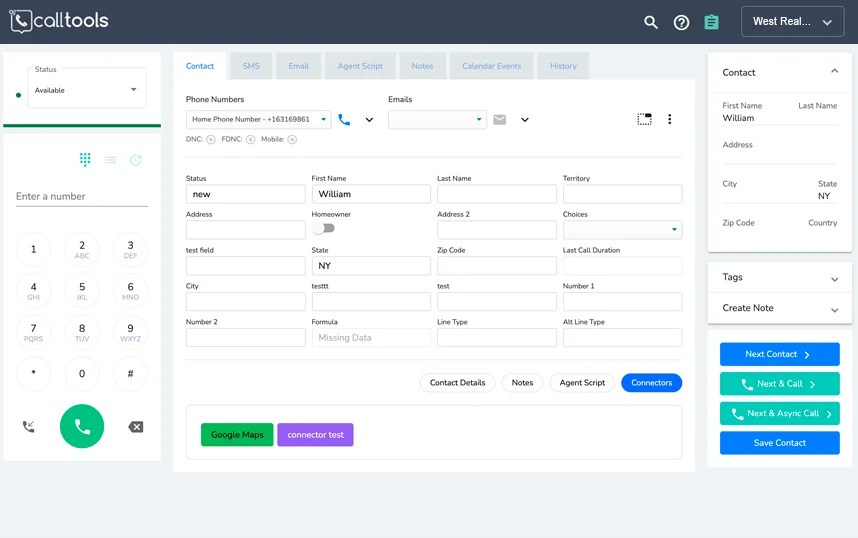Dial digit 4 GHI on keypad
This screenshot has width=858, height=538.
click(33, 291)
